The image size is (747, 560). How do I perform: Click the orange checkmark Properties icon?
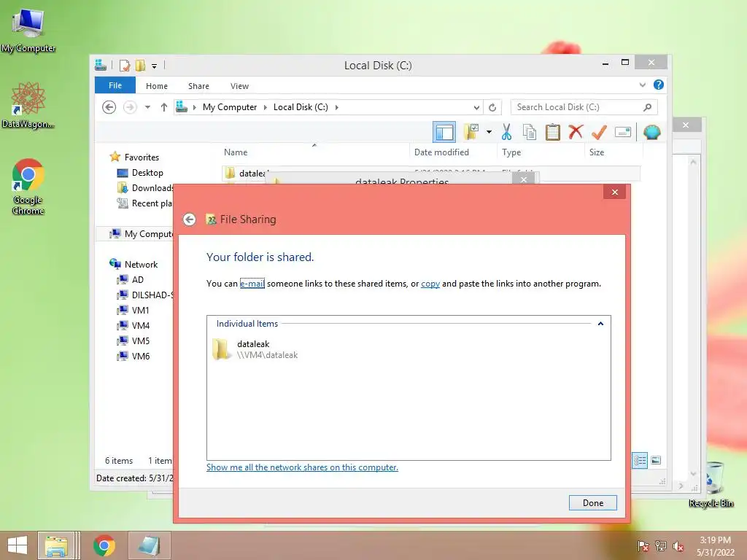tap(600, 132)
